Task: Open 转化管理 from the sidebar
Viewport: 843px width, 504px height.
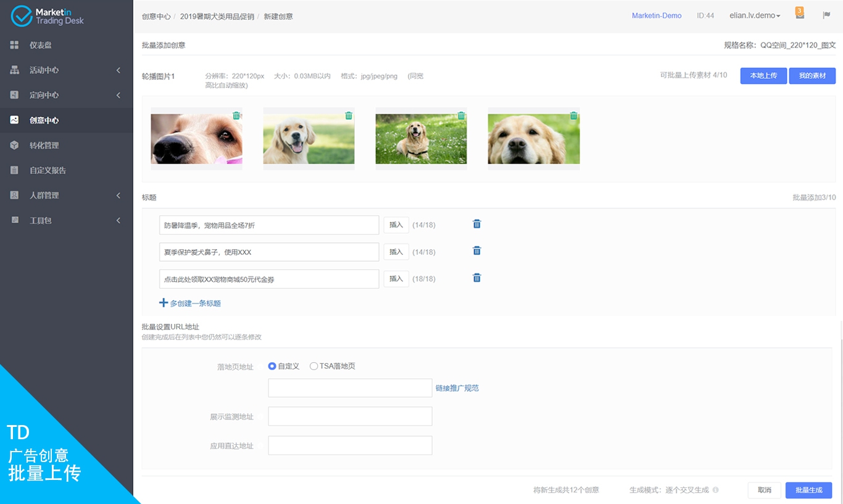Action: [x=44, y=146]
